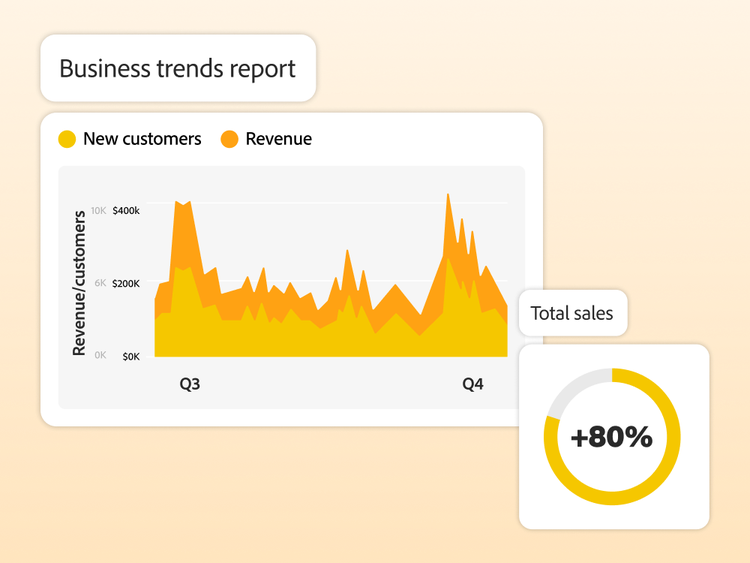750x563 pixels.
Task: Open the Total sales label card
Action: click(572, 313)
